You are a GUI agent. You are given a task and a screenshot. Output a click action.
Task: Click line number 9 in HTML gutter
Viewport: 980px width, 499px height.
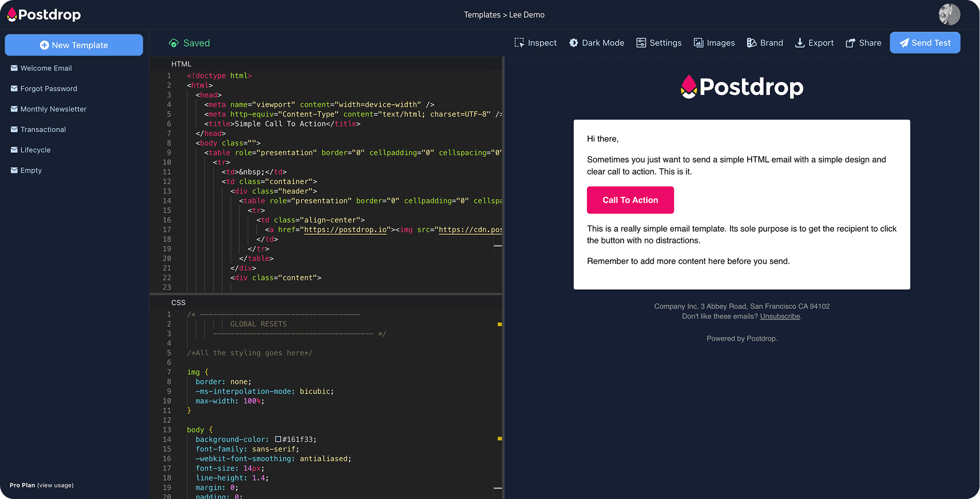[169, 153]
